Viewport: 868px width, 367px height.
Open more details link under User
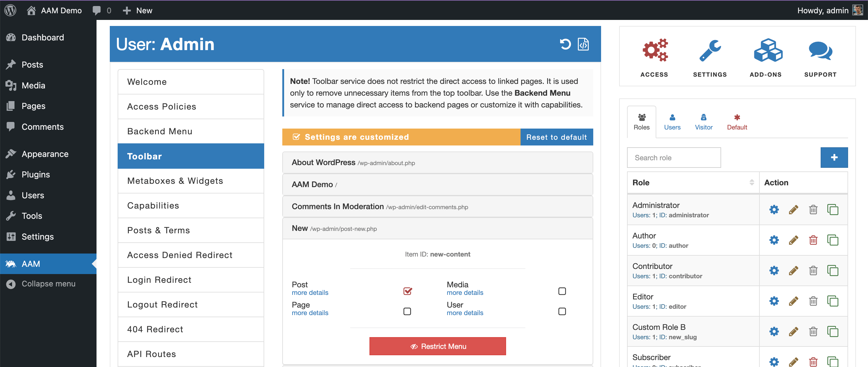(x=465, y=313)
